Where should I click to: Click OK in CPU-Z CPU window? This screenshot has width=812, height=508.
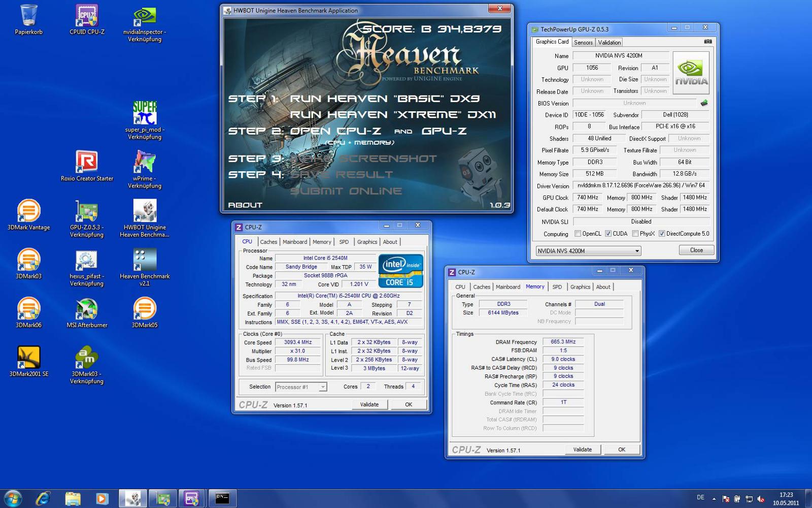409,404
